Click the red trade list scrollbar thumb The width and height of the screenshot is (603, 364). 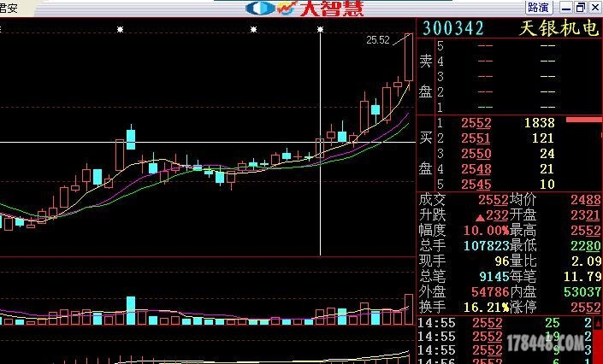598,346
